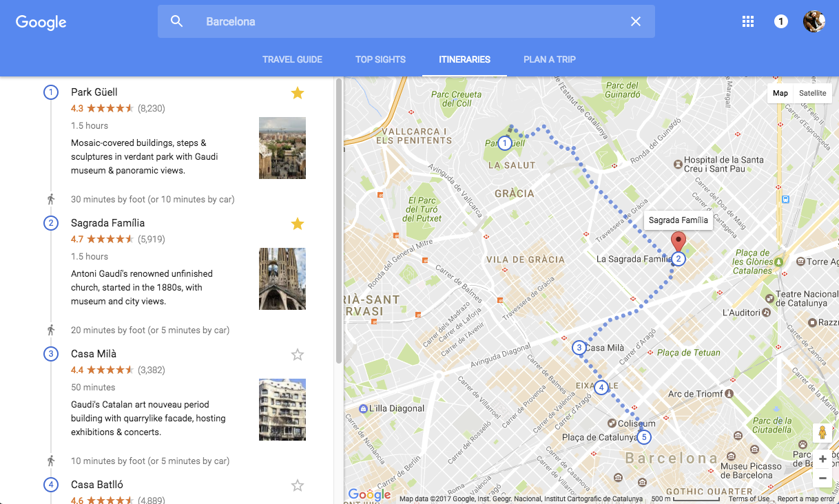Screen dimensions: 839x504
Task: Click the Google logo on the map
Action: 369,494
